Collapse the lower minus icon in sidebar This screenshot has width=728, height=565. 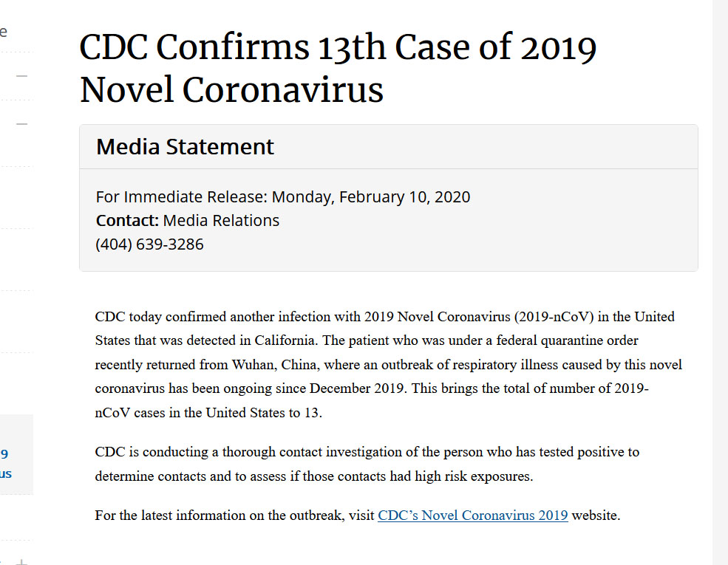pyautogui.click(x=22, y=124)
